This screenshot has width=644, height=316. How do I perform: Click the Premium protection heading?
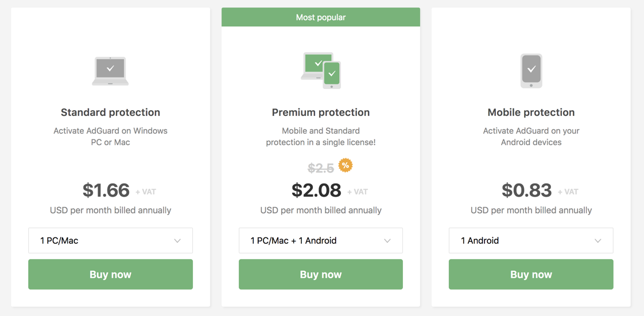pos(321,112)
